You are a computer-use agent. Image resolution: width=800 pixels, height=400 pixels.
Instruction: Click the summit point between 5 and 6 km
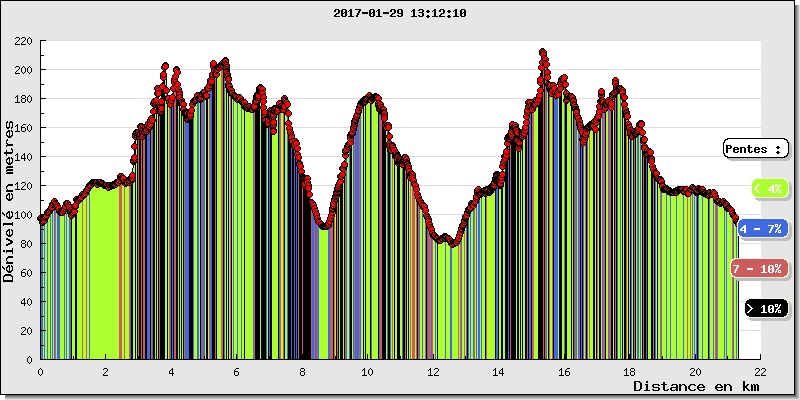(225, 61)
